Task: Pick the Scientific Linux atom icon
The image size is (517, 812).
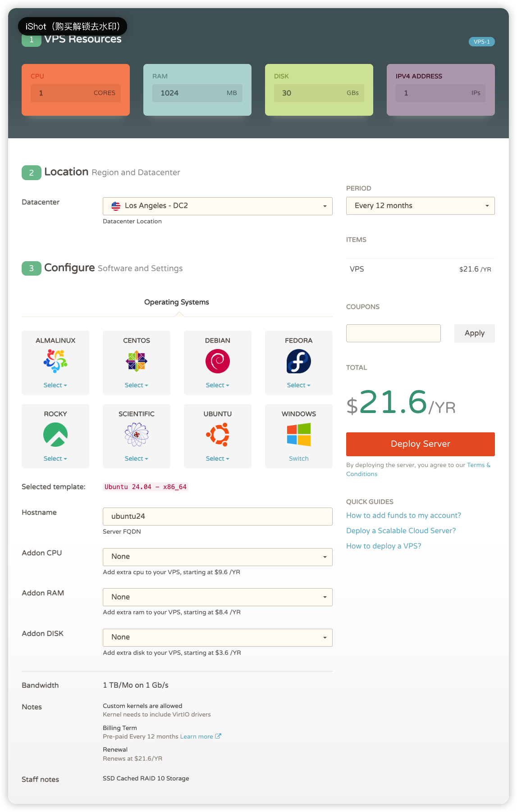Action: (x=137, y=435)
